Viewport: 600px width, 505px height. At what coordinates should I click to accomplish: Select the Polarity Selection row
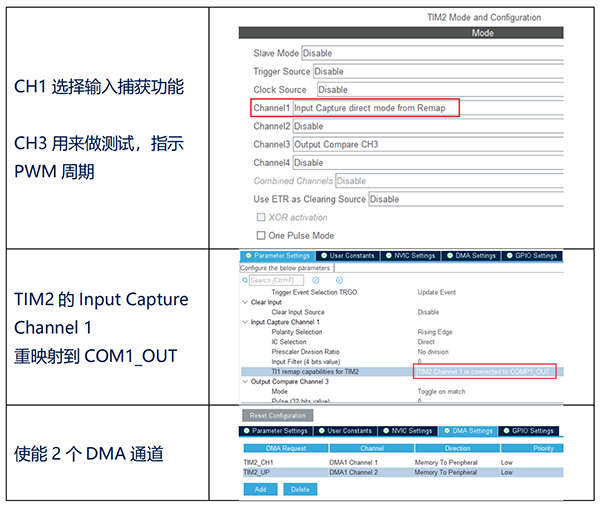tap(402, 332)
